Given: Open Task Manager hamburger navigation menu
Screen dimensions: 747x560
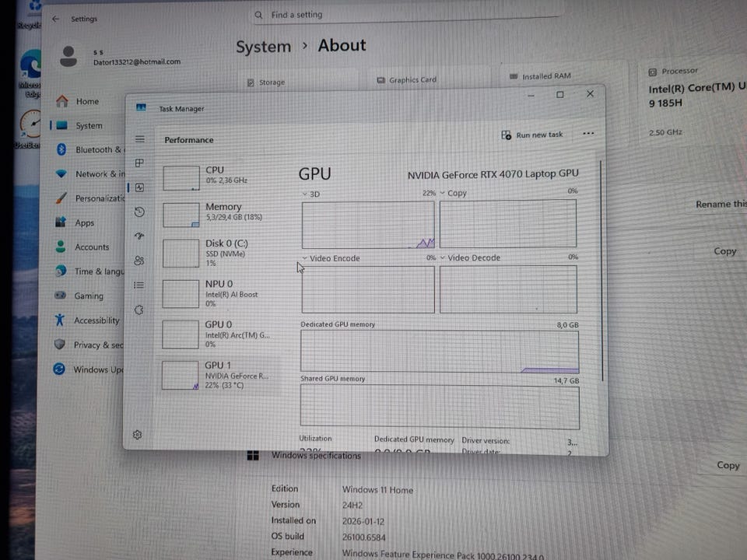Looking at the screenshot, I should (x=139, y=139).
